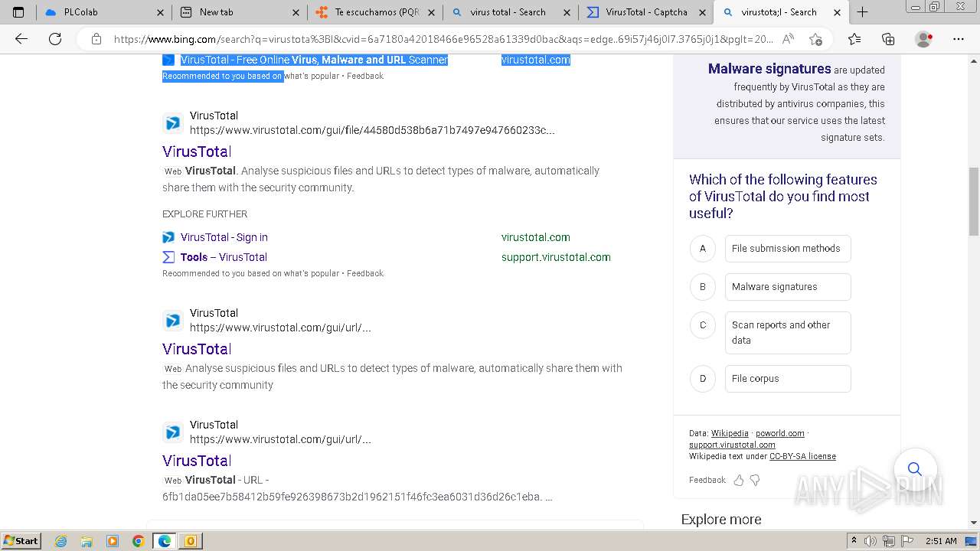Open File Explorer from taskbar

(87, 541)
